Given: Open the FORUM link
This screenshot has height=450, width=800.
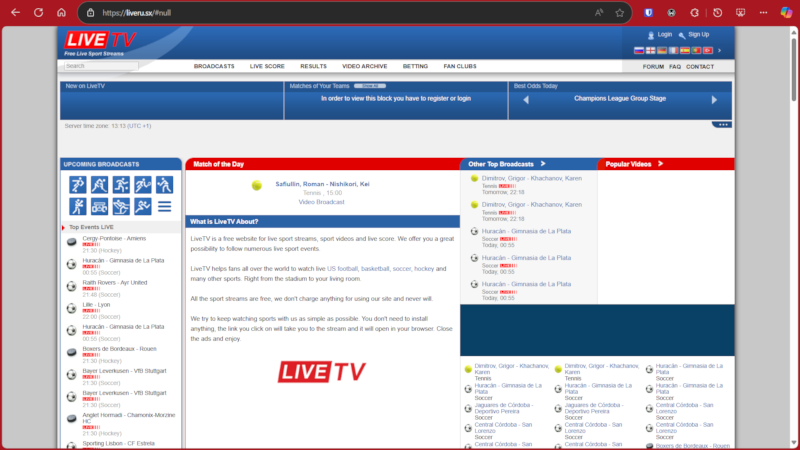Looking at the screenshot, I should point(653,67).
